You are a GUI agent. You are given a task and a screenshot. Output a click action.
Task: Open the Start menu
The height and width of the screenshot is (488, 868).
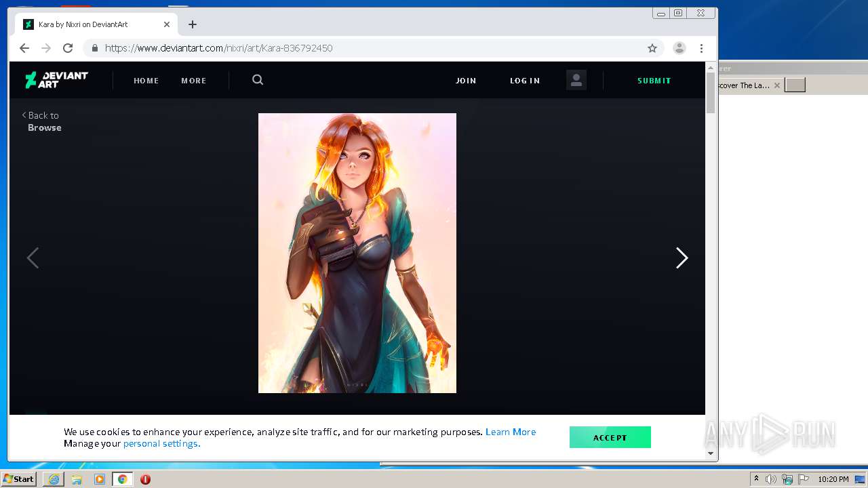18,479
